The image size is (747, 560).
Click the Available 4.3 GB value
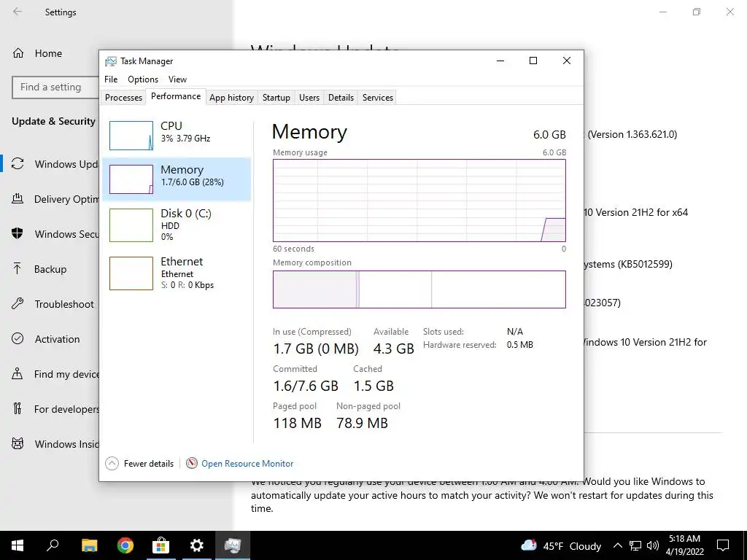click(393, 349)
